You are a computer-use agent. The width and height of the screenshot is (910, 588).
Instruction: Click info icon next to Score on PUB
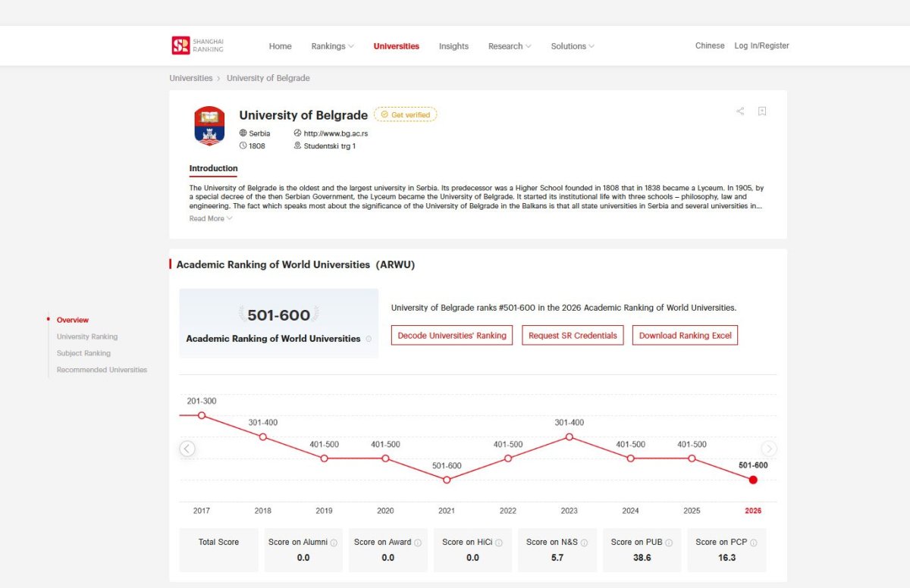point(669,543)
